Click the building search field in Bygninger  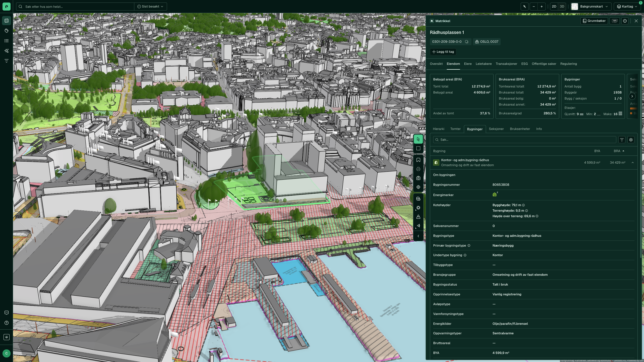(525, 140)
